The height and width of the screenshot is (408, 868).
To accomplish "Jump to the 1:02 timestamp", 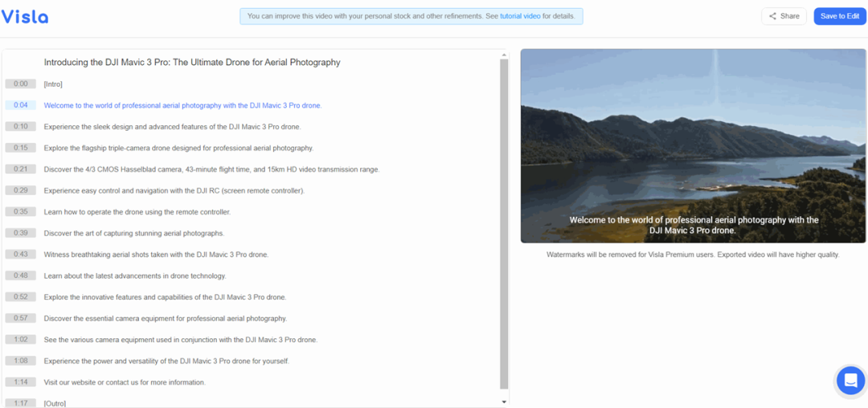I will (20, 340).
